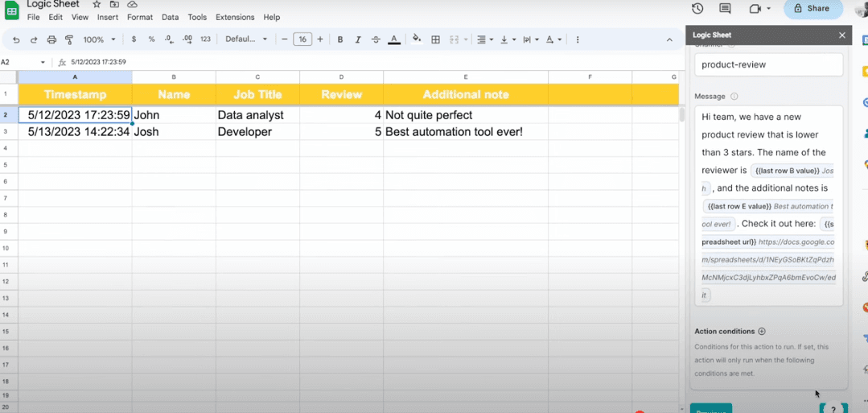Toggle Italic formatting
Screen dimensions: 868x413
[358, 39]
